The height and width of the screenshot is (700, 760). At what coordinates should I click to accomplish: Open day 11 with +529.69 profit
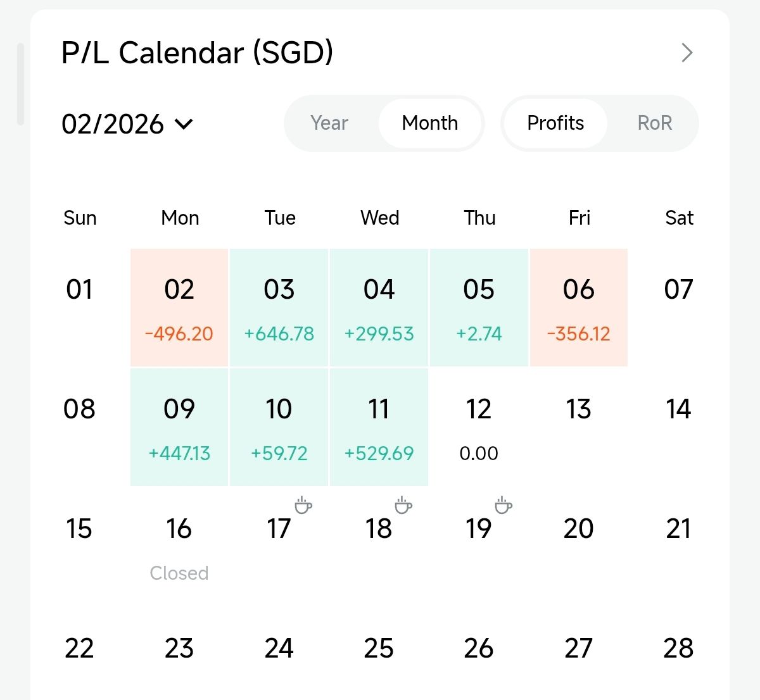[x=379, y=427]
